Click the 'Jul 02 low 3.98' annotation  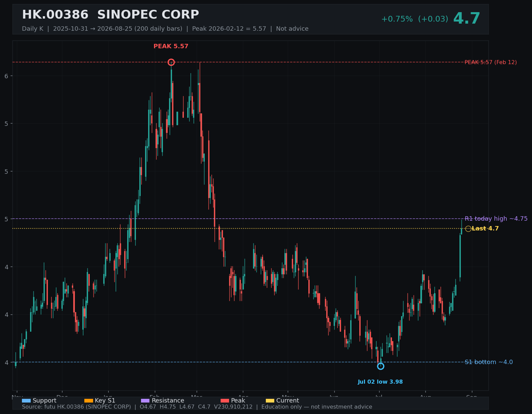point(380,382)
